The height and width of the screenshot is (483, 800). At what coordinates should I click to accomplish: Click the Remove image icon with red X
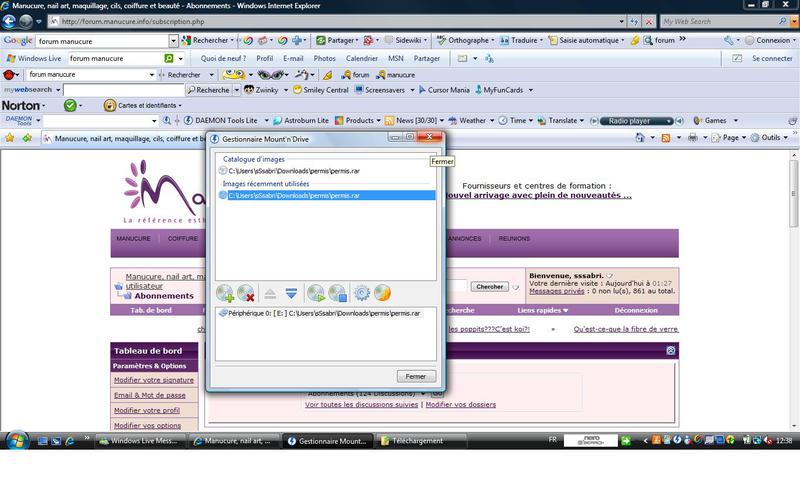[x=246, y=293]
